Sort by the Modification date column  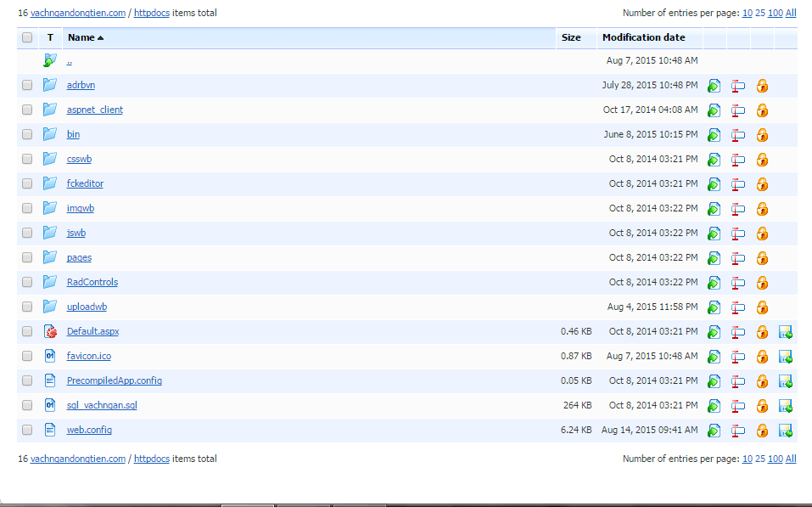(643, 37)
